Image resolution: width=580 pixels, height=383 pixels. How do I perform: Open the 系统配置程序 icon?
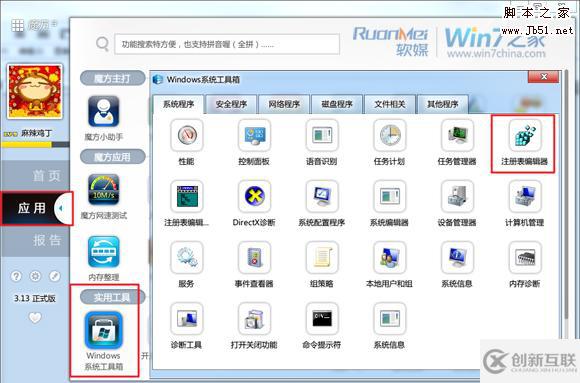(322, 196)
